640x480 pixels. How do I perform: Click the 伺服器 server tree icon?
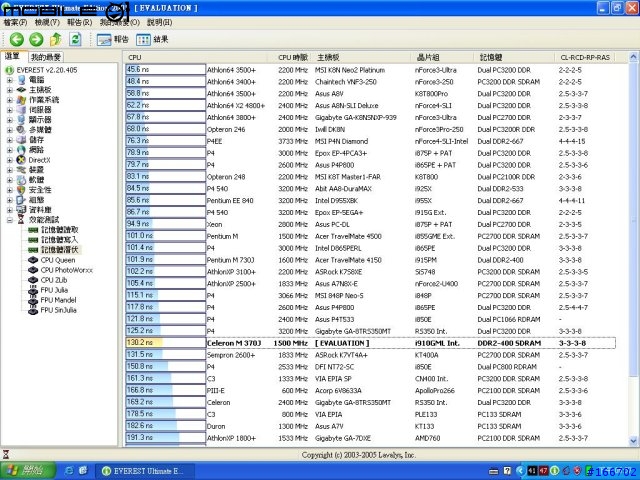tap(21, 110)
